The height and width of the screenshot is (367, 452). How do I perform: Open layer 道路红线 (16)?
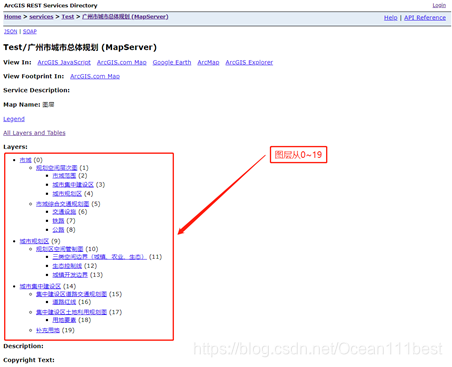click(x=64, y=302)
